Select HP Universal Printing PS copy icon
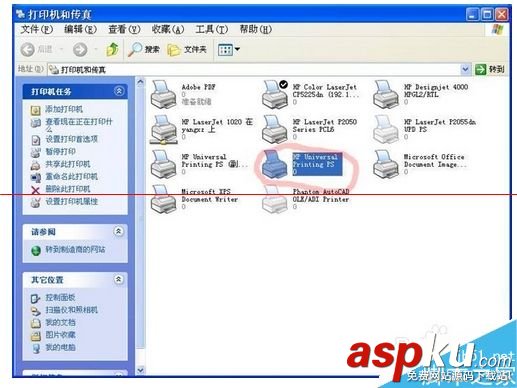This screenshot has height=388, width=517. click(163, 164)
